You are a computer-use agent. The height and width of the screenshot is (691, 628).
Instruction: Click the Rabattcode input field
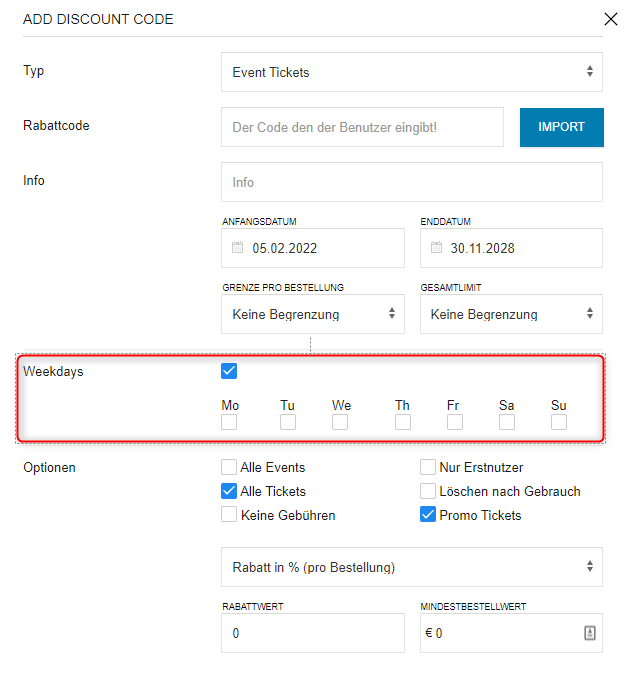(x=362, y=128)
